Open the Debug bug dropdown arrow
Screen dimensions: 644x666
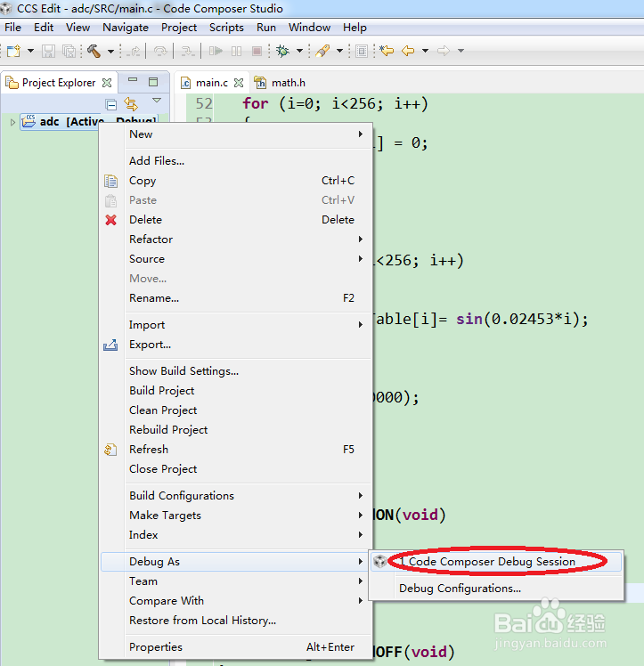299,51
